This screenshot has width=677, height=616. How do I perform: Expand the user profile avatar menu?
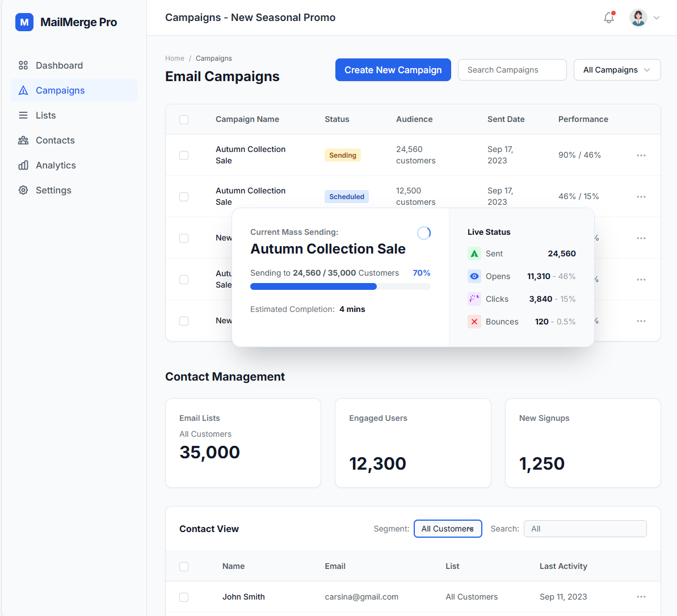[638, 18]
